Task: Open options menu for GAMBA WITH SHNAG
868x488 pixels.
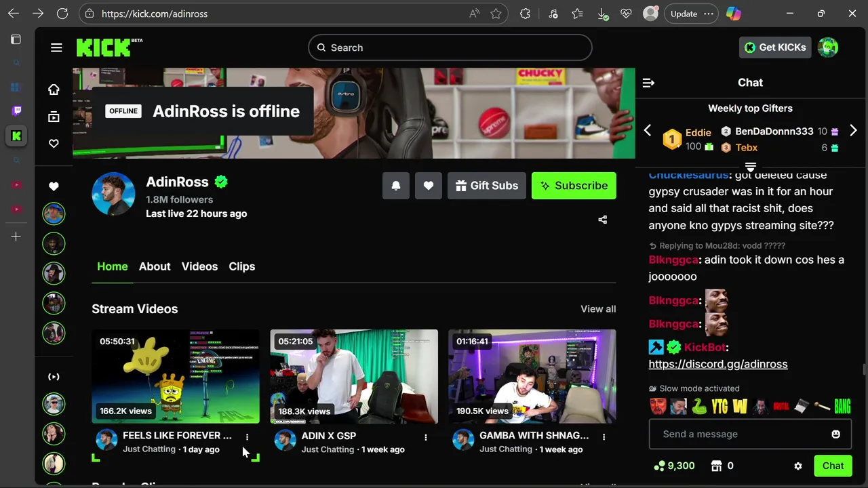Action: click(x=604, y=437)
